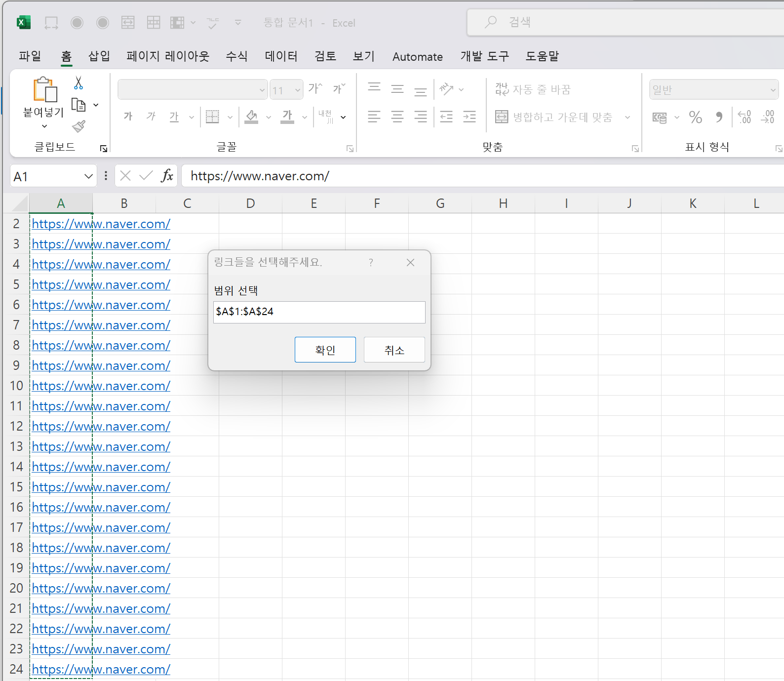784x681 pixels.
Task: Enable 자동 줄 바꿈 wrap text
Action: point(533,89)
